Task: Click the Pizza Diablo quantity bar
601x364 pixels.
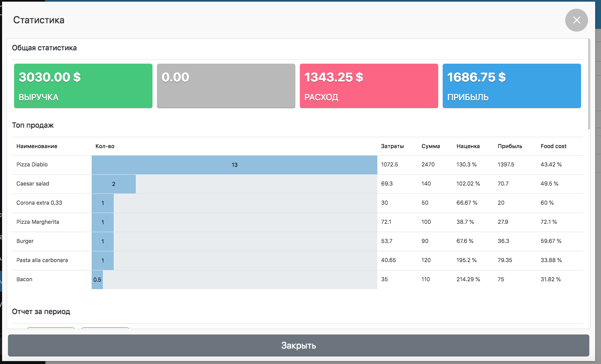Action: pyautogui.click(x=234, y=165)
